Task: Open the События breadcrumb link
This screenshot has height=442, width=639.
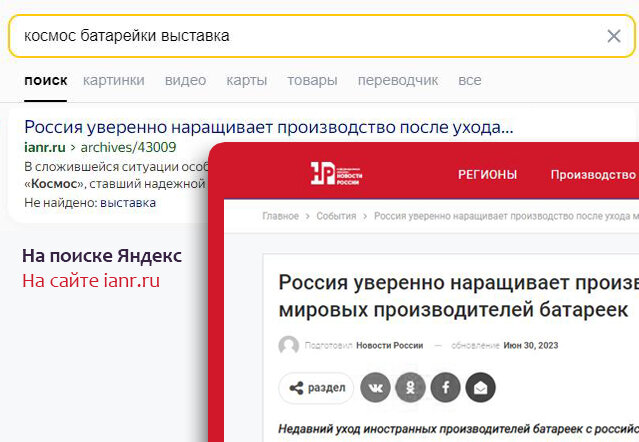Action: (336, 216)
